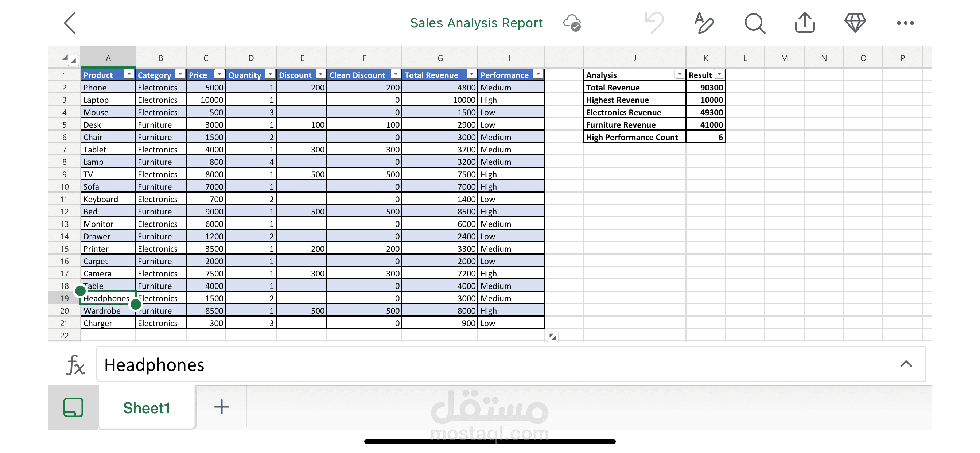Open Discount column filter dropdown
This screenshot has width=980, height=453.
tap(321, 74)
